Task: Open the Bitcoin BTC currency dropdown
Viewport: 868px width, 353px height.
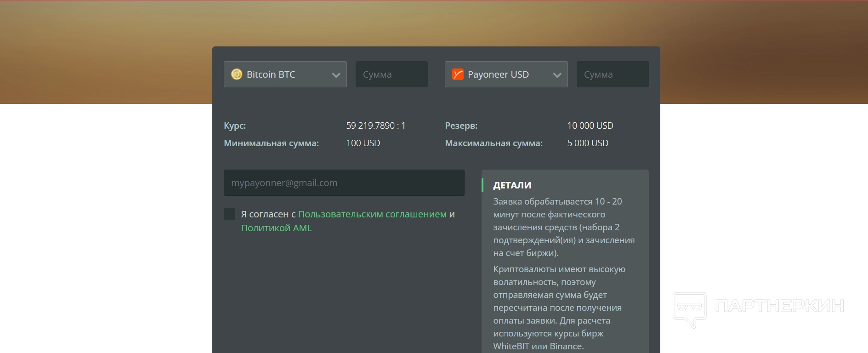Action: click(285, 74)
